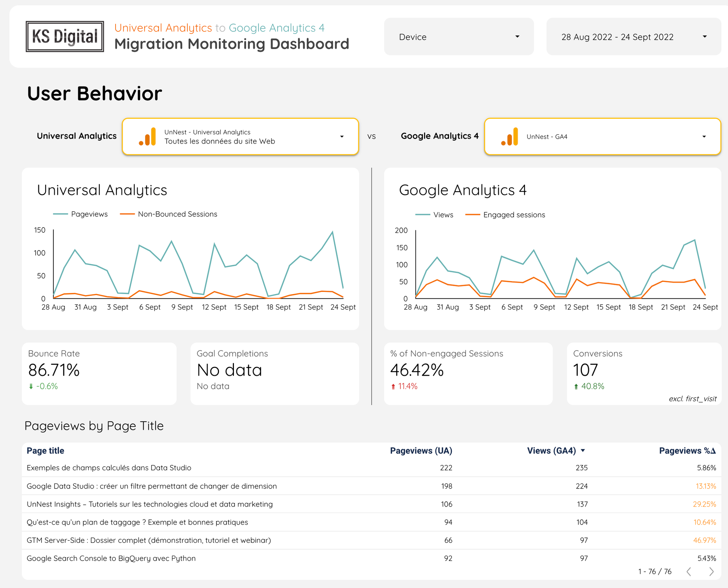Image resolution: width=728 pixels, height=588 pixels.
Task: Select row UnNest Insights – Tutoriels
Action: point(371,504)
